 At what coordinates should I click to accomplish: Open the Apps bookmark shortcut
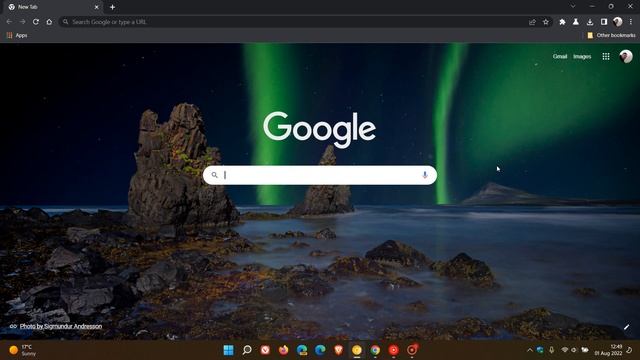pyautogui.click(x=17, y=36)
